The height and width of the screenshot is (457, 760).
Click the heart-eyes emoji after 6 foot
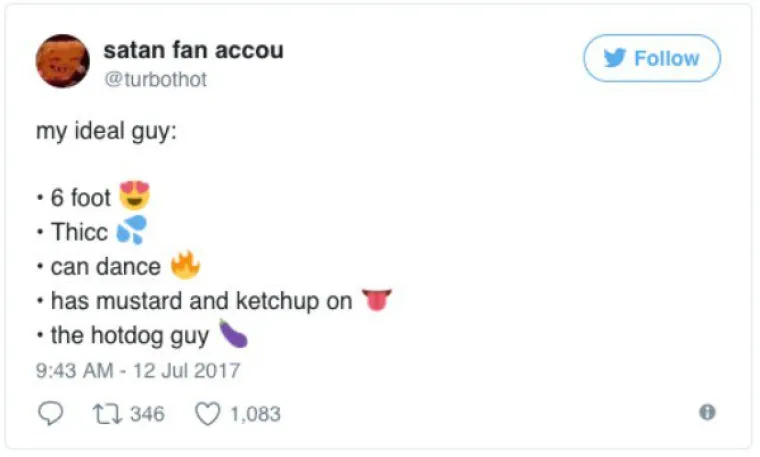point(134,196)
